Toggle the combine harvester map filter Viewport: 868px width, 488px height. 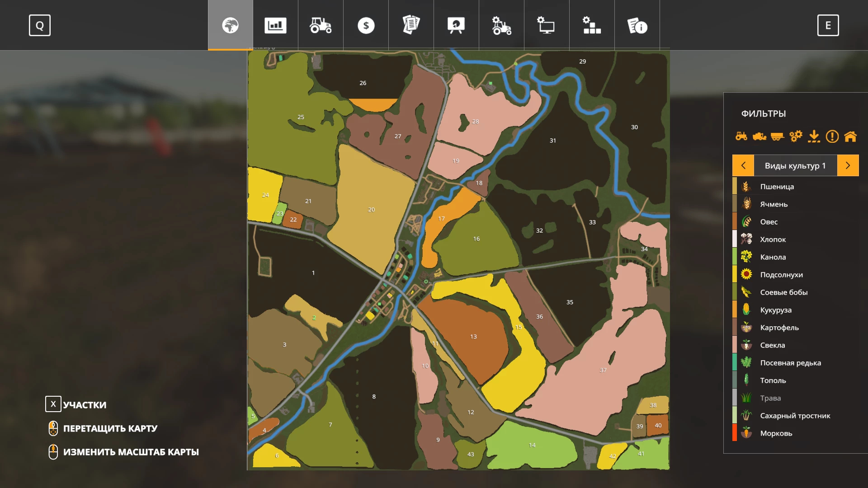tap(759, 136)
